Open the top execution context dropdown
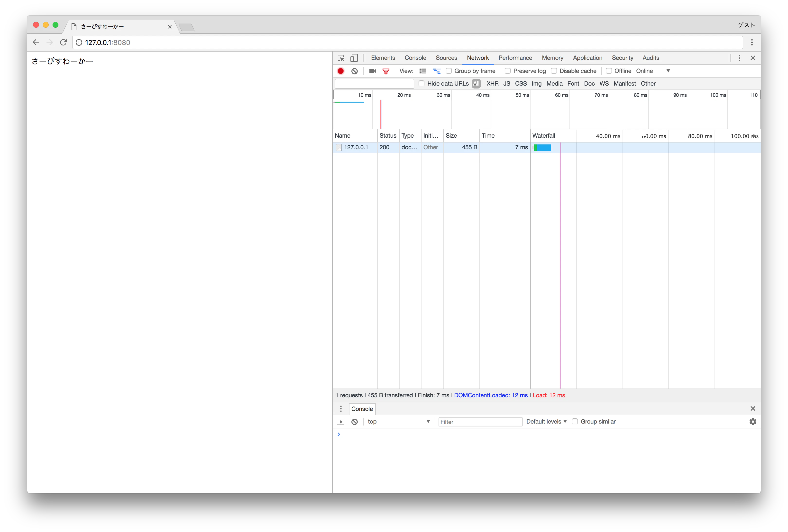788x532 pixels. pos(399,422)
